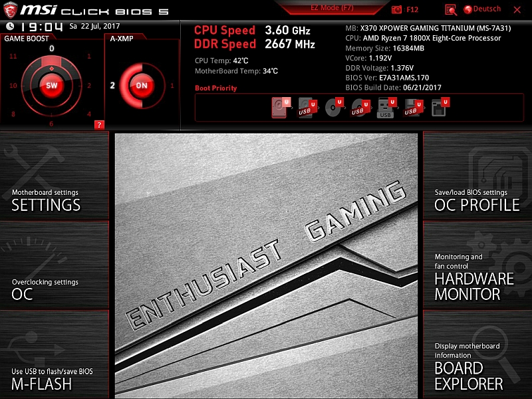Open the HARDWARE MONITOR fan control menu
This screenshot has height=399, width=532.
[x=477, y=265]
